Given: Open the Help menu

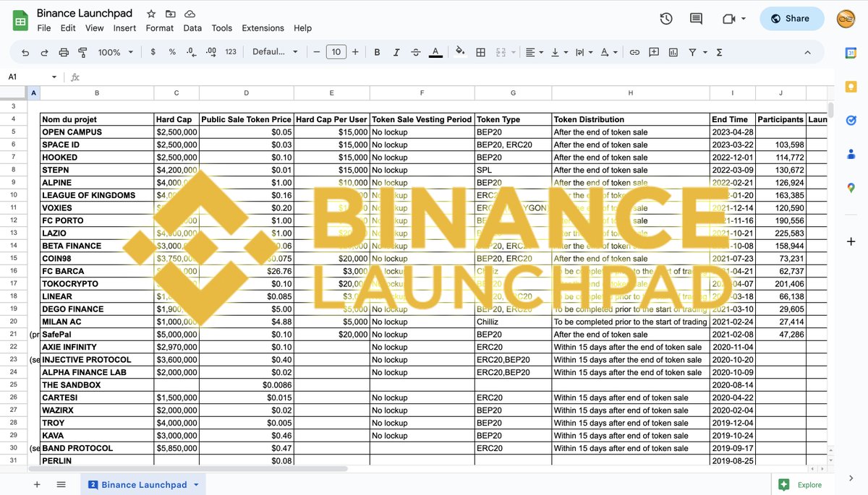Looking at the screenshot, I should pyautogui.click(x=303, y=28).
